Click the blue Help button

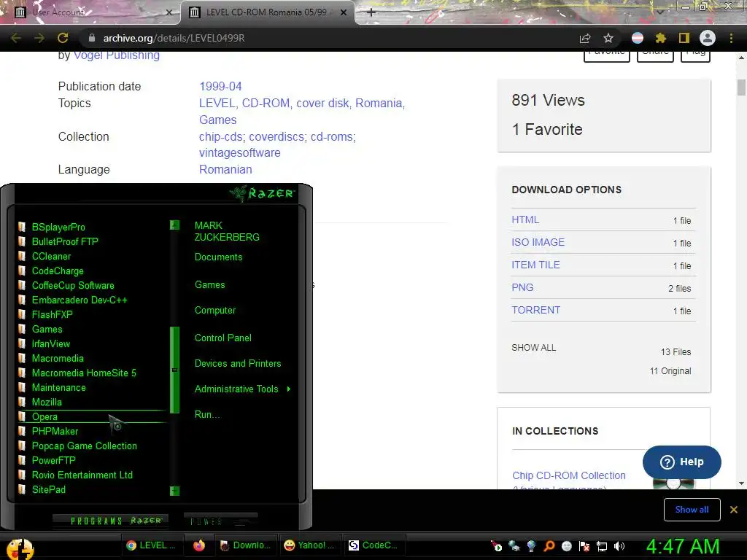click(x=682, y=462)
